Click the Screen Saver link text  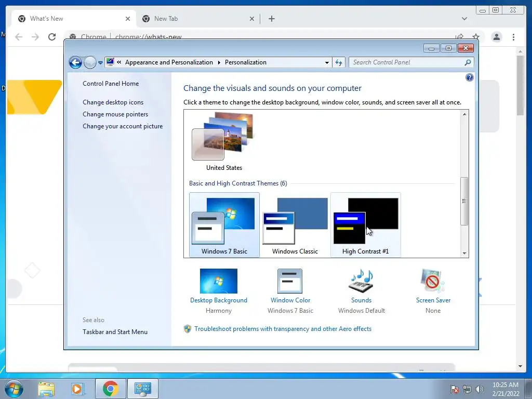[433, 300]
